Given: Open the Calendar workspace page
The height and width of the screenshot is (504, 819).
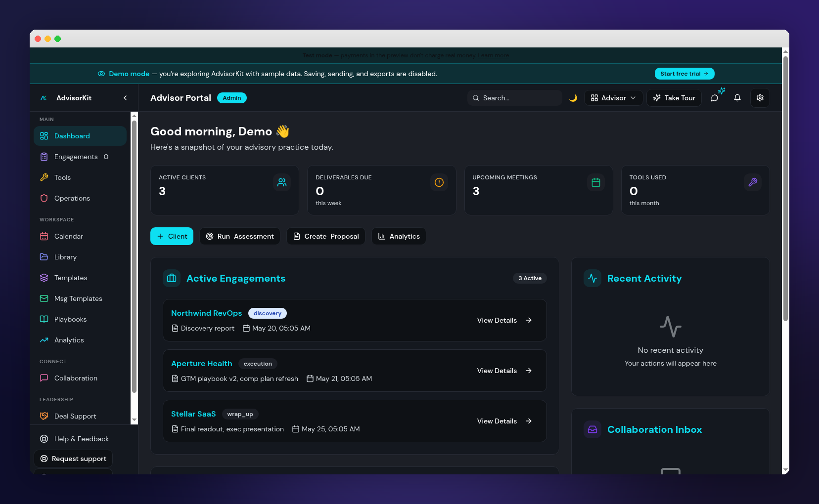Looking at the screenshot, I should (x=80, y=236).
